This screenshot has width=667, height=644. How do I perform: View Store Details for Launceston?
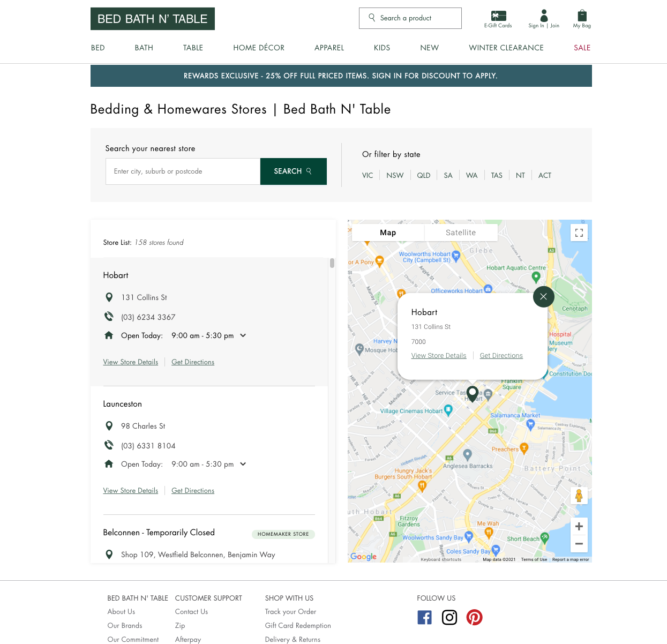(x=131, y=491)
